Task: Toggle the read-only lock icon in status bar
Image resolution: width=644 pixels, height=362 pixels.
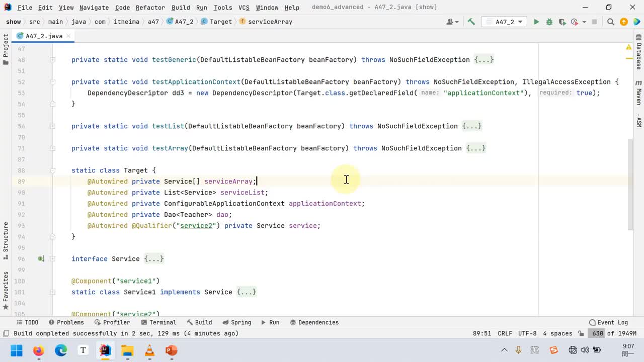Action: tap(581, 333)
